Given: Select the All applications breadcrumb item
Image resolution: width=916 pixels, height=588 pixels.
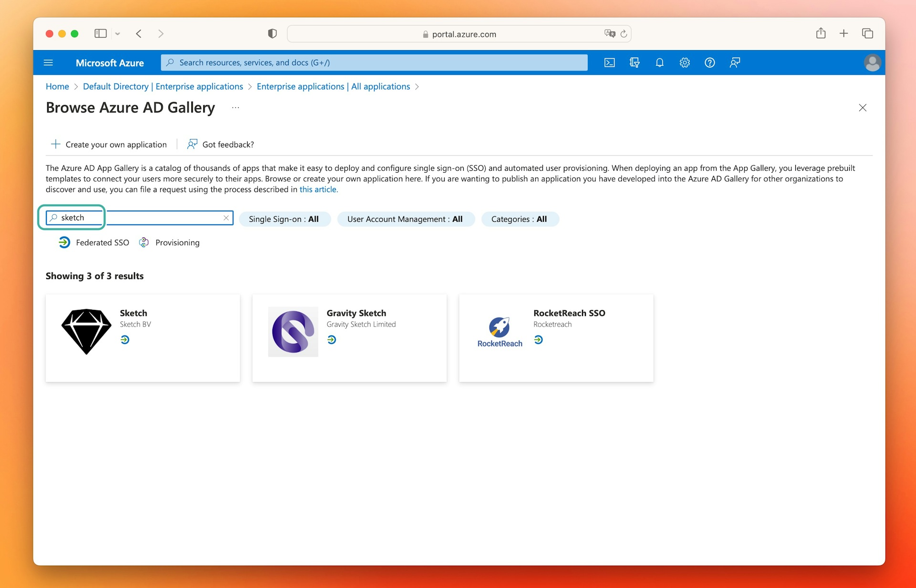Looking at the screenshot, I should coord(333,86).
